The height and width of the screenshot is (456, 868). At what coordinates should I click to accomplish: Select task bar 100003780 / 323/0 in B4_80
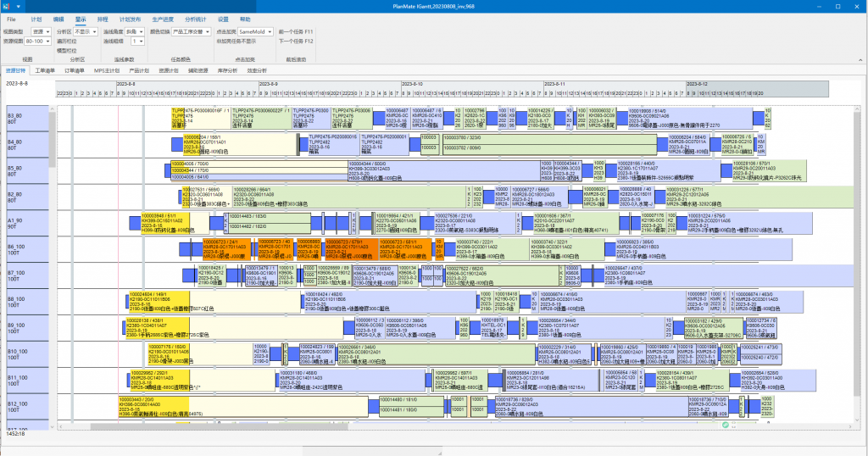549,137
